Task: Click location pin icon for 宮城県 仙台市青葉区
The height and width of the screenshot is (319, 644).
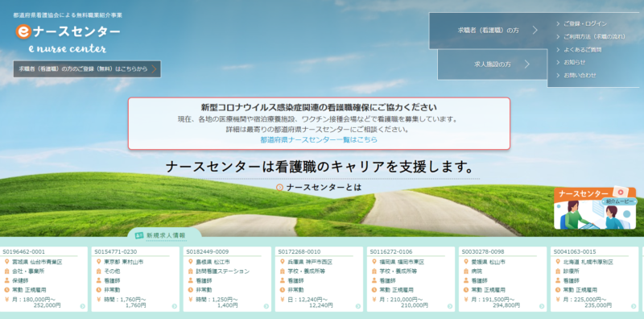Action: 6,262
